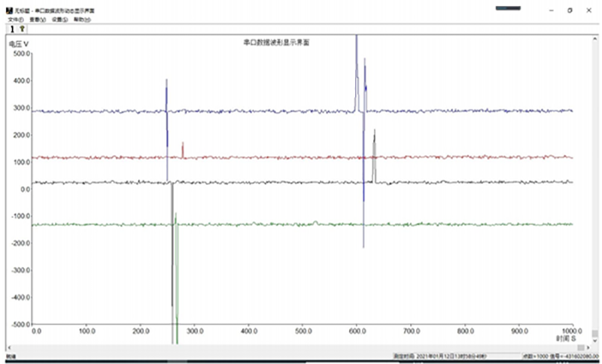Click the question mark help toolbar icon

tap(23, 29)
